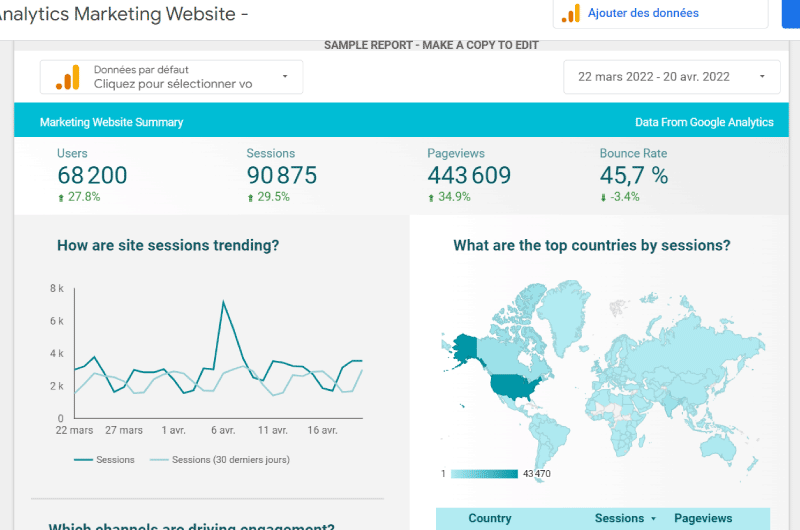This screenshot has width=800, height=530.
Task: Toggle the Sessions legend entry
Action: (104, 460)
